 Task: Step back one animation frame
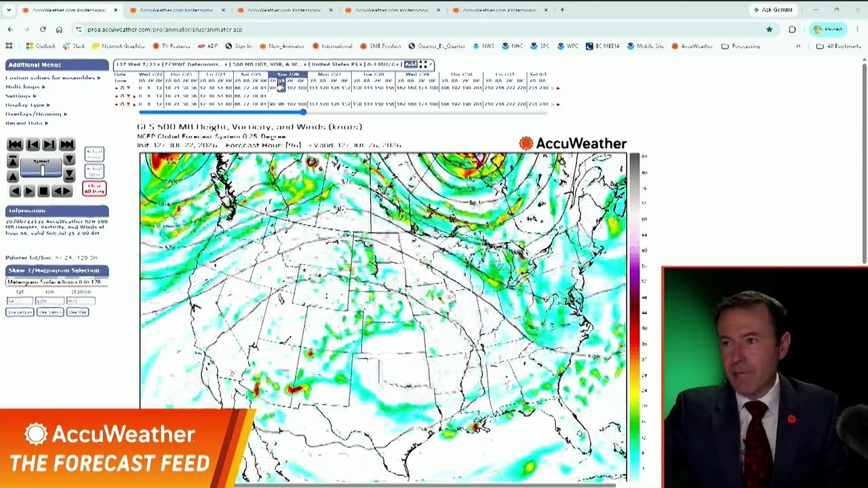tap(32, 144)
